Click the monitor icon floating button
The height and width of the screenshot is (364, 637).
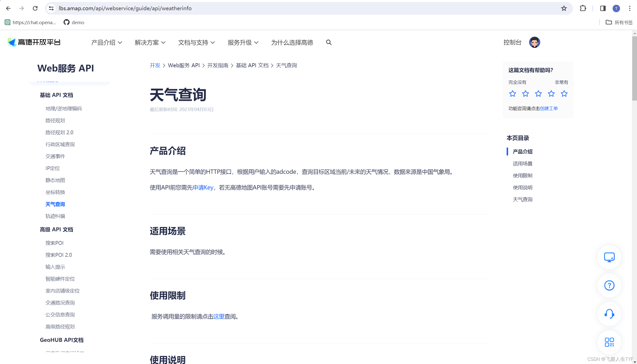(609, 257)
